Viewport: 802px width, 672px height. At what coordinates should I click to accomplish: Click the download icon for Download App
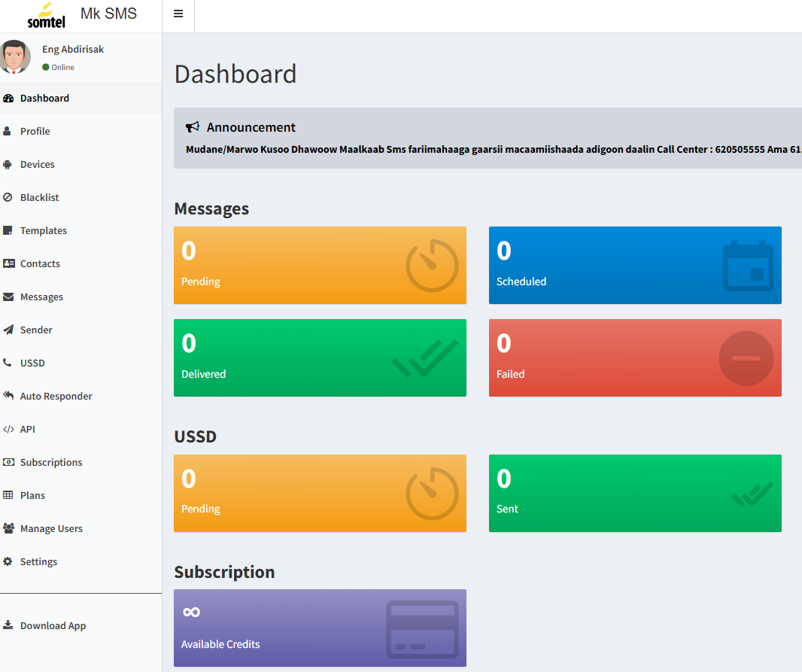(8, 625)
